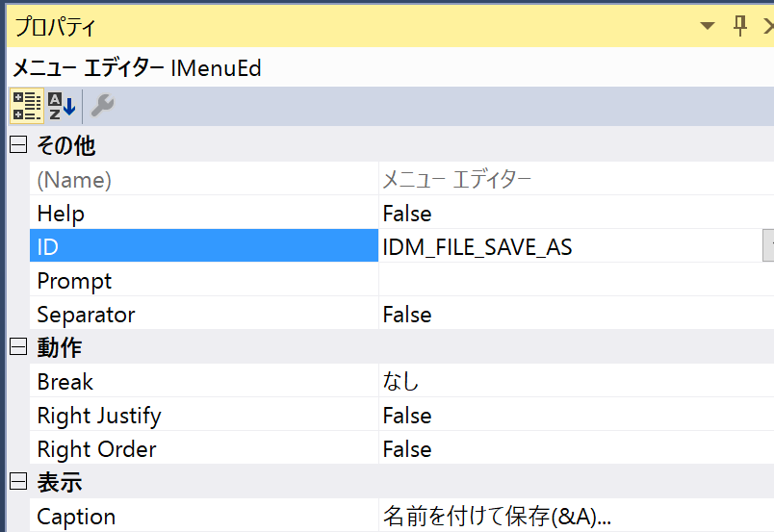Click the Right Justify value False
Image resolution: width=774 pixels, height=532 pixels.
pyautogui.click(x=407, y=416)
